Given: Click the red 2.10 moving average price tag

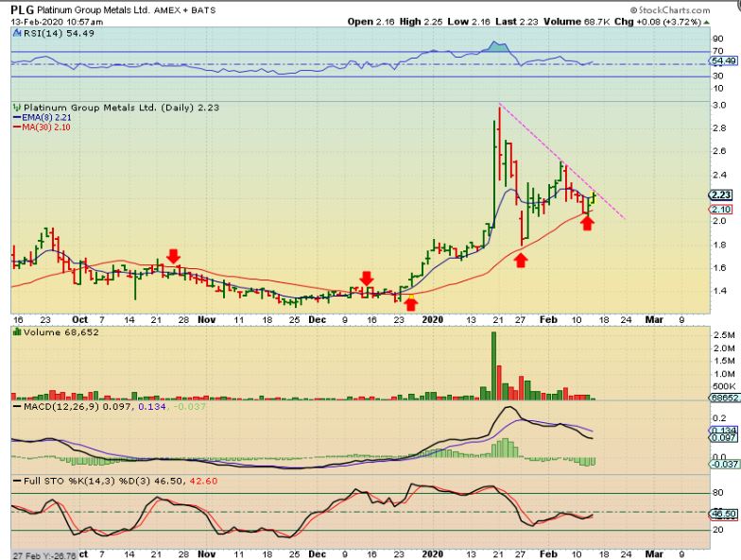Looking at the screenshot, I should coord(720,210).
